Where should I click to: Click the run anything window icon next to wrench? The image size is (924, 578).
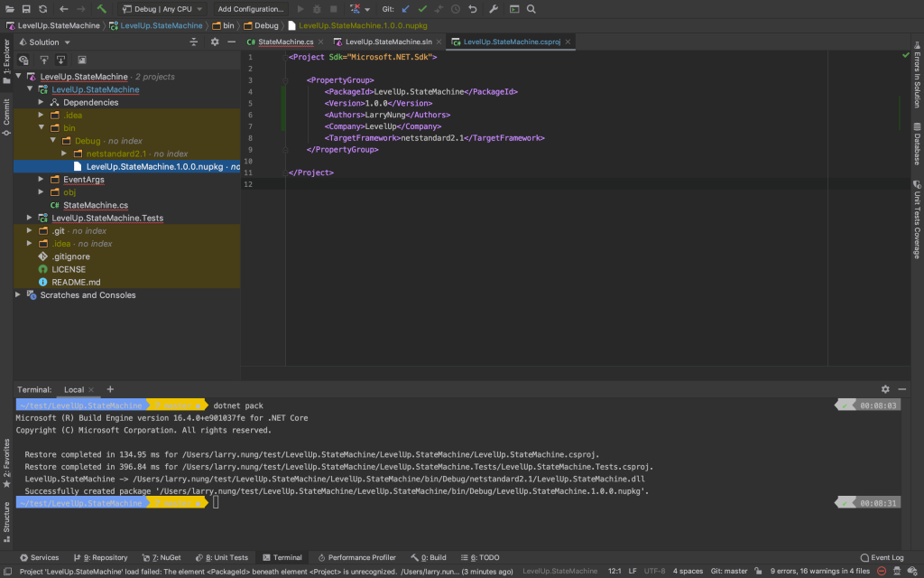(x=514, y=9)
